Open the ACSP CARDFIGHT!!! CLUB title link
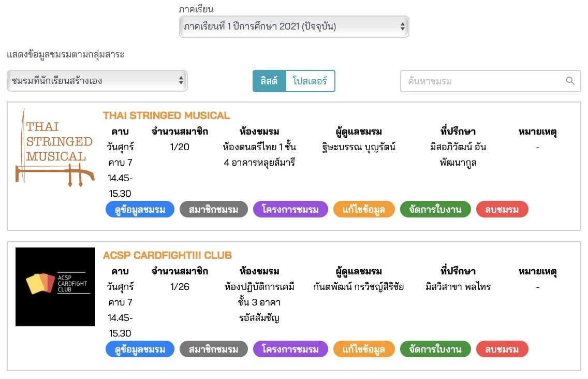The height and width of the screenshot is (379, 588). (x=167, y=255)
